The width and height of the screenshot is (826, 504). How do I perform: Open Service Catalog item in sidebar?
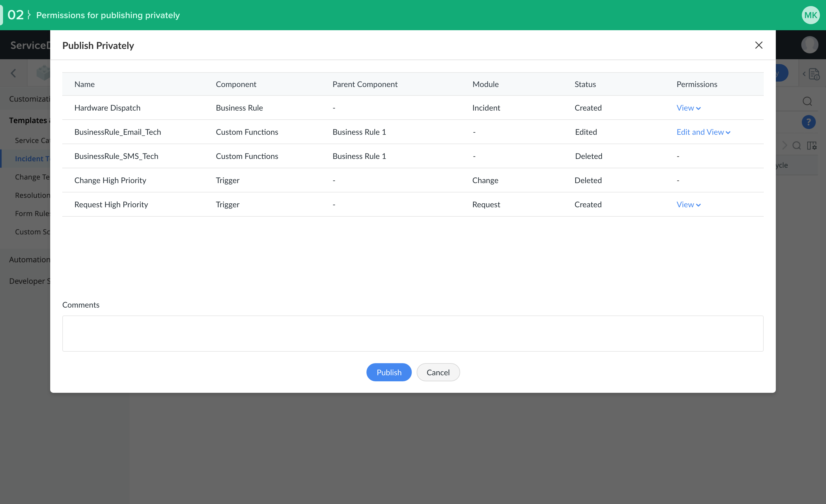coord(33,141)
